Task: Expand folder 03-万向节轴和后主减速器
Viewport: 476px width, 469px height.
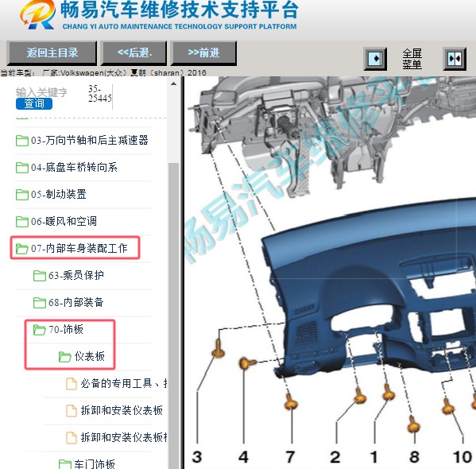Action: (x=89, y=141)
